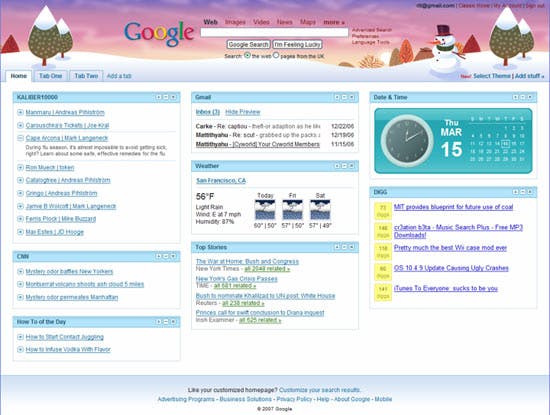Close the DIGG widget with its x button
This screenshot has height=415, width=550.
[530, 192]
